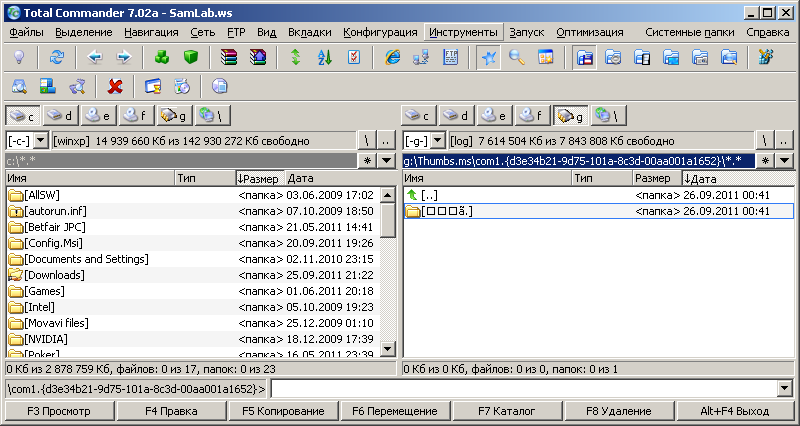Click the F4 Правка button

pos(171,411)
